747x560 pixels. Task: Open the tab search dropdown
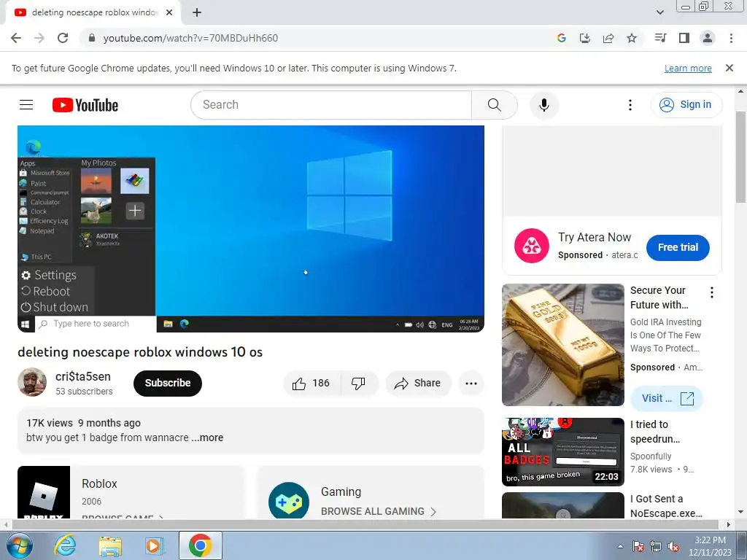coord(659,13)
